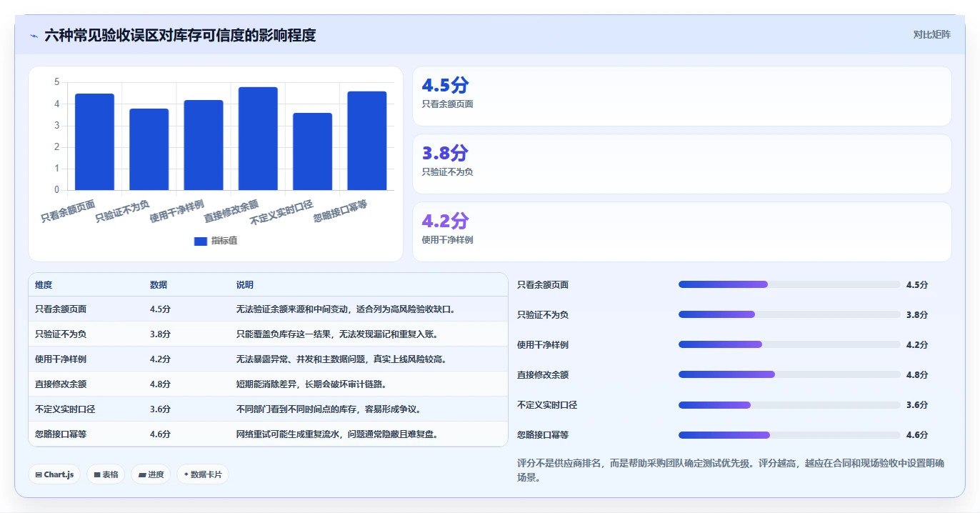
Task: Click the 只看余额页面 bar in chart
Action: 94,142
